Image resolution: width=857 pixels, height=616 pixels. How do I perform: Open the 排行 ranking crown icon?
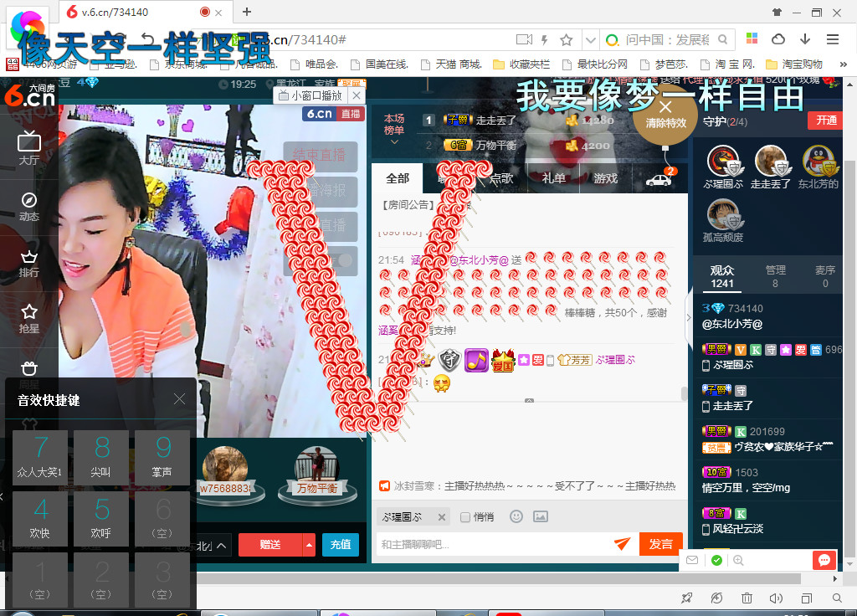tap(29, 264)
